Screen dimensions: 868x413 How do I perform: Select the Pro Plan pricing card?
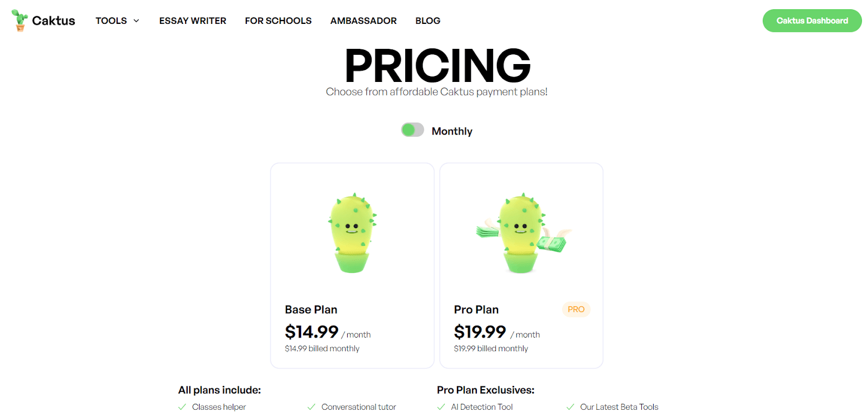521,265
